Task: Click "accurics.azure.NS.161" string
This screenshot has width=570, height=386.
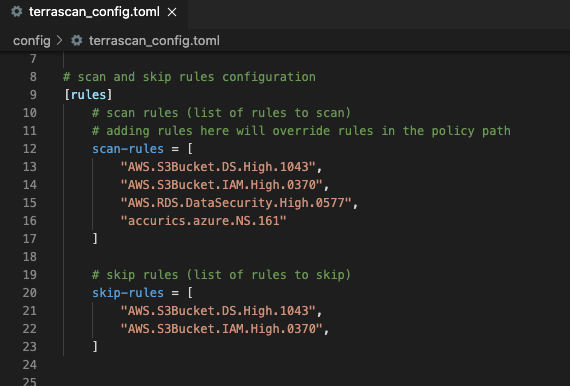Action: [204, 221]
